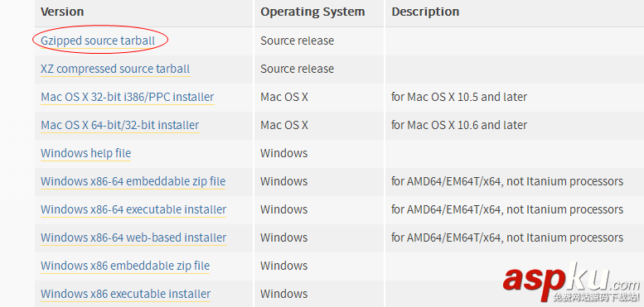
Task: Click 'for Mac OS X 10.5 and later' text
Action: 459,97
